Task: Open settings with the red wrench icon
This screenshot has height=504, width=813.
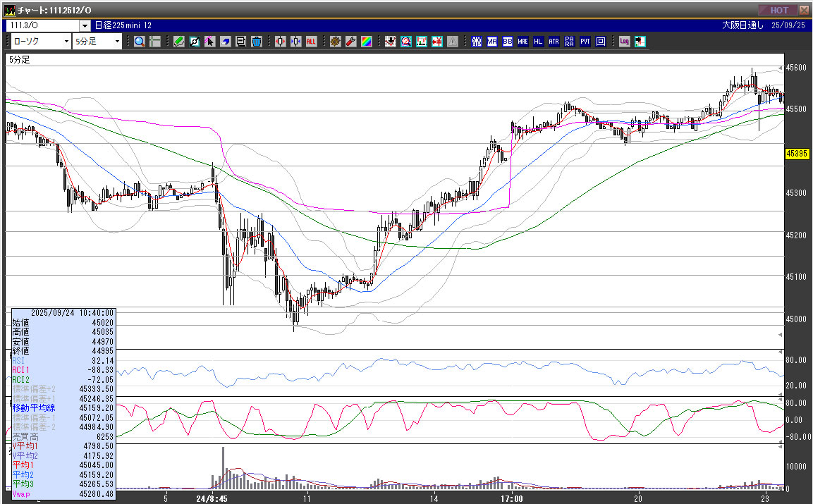Action: 350,42
